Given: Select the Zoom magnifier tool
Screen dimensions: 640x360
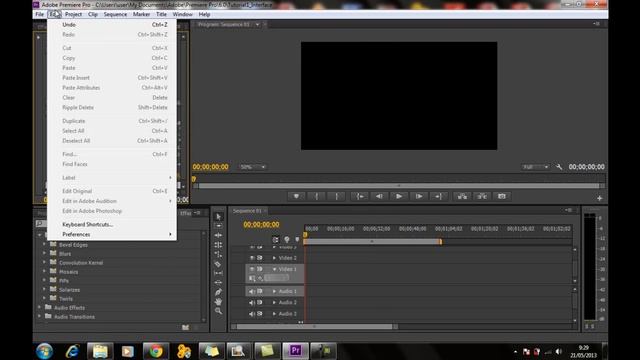Looking at the screenshot, I should tap(218, 311).
